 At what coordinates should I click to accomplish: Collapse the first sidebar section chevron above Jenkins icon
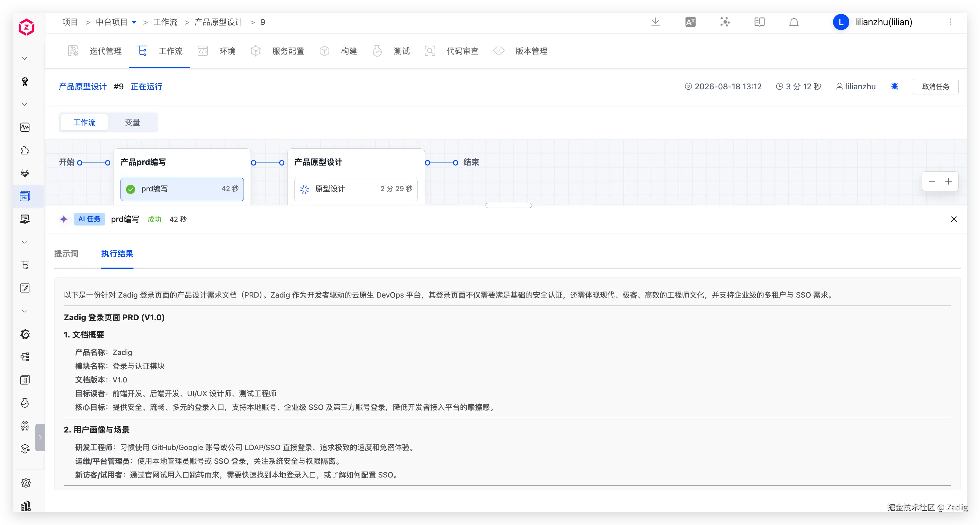pos(24,58)
